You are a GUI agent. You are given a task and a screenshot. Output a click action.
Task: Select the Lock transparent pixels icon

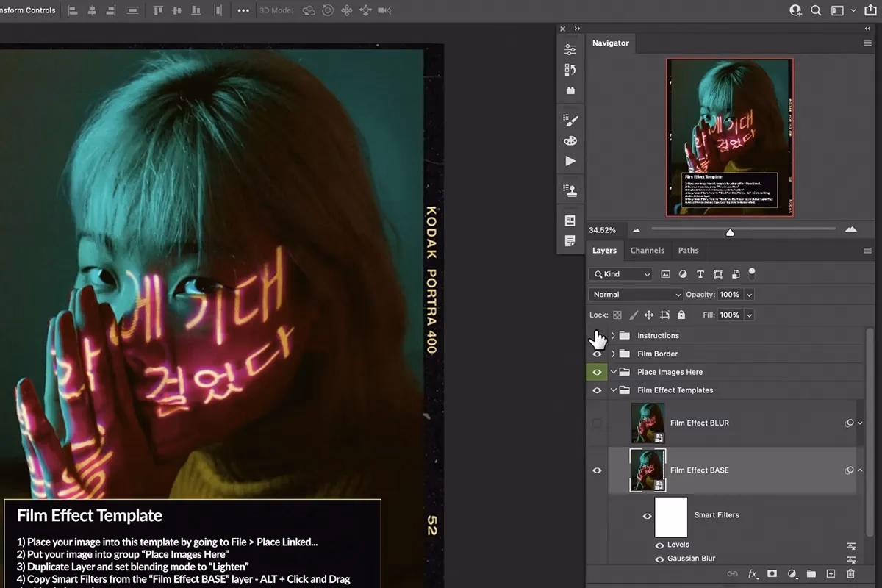[x=617, y=315]
